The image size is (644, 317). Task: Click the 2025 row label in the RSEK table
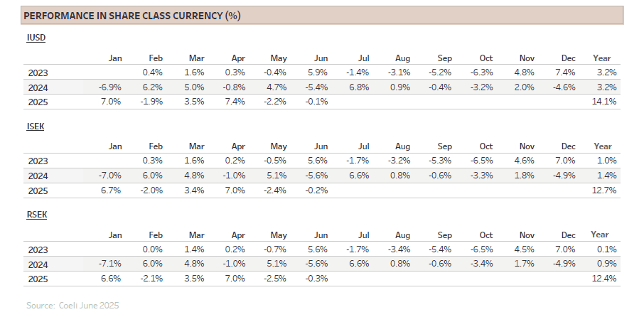coord(38,278)
